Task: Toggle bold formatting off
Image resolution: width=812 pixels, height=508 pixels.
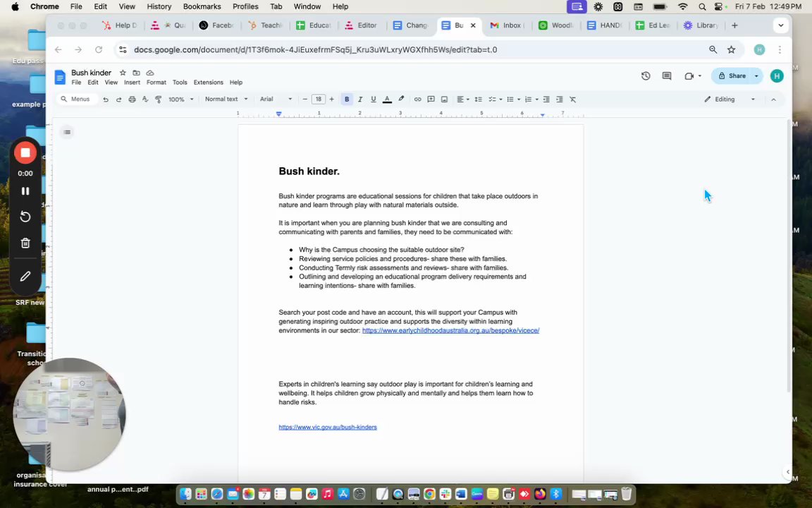Action: pyautogui.click(x=347, y=99)
